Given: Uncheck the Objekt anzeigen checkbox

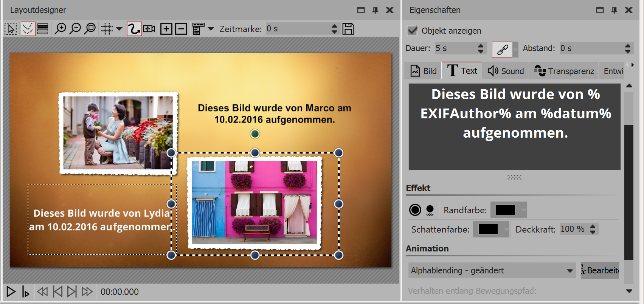Looking at the screenshot, I should pyautogui.click(x=412, y=31).
